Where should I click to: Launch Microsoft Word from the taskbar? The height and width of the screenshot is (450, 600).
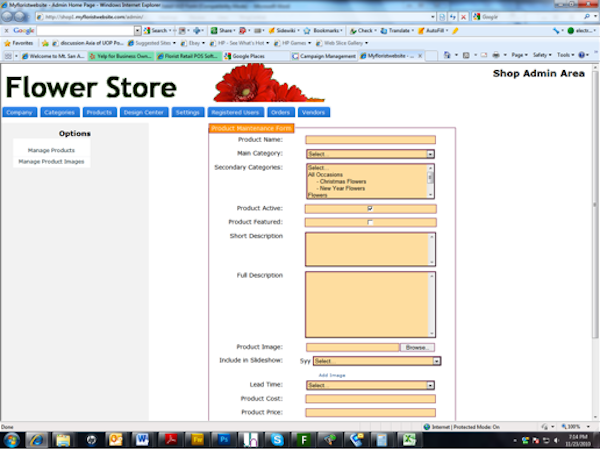141,439
